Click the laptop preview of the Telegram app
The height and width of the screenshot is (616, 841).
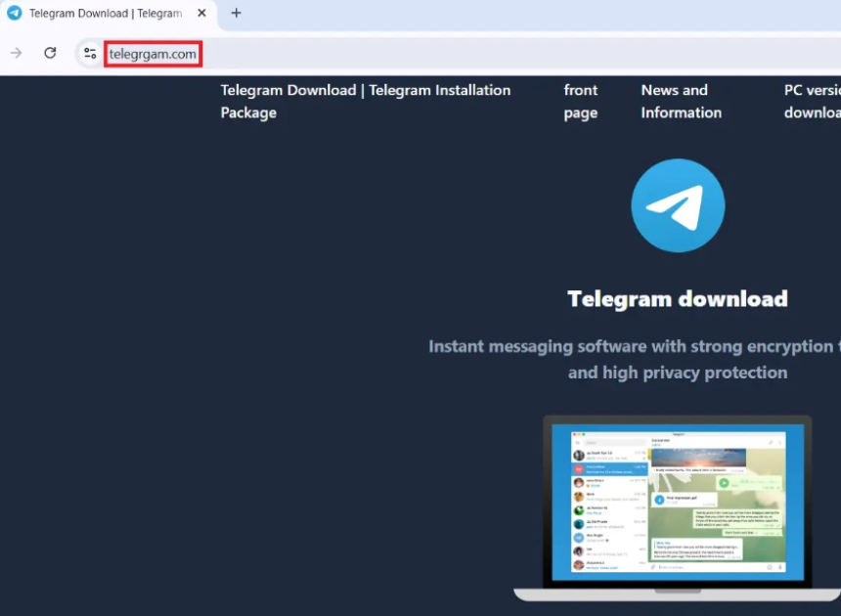tap(678, 504)
